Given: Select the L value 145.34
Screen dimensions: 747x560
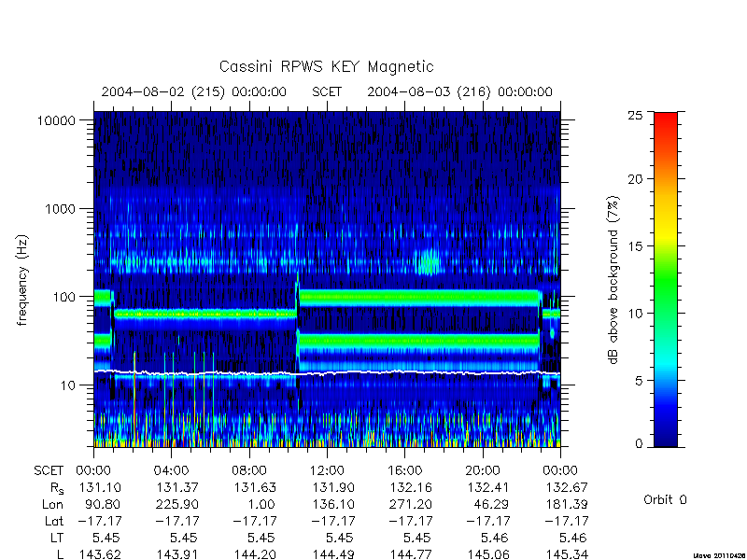Looking at the screenshot, I should click(567, 554).
